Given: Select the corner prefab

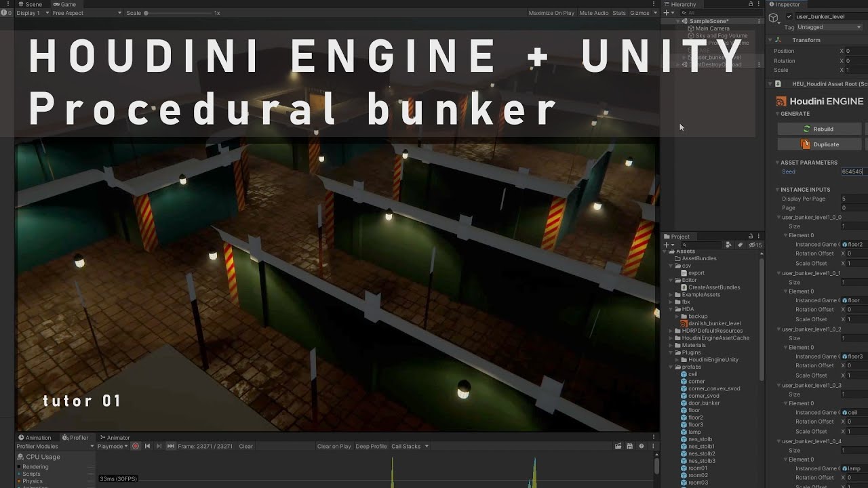Looking at the screenshot, I should point(692,382).
